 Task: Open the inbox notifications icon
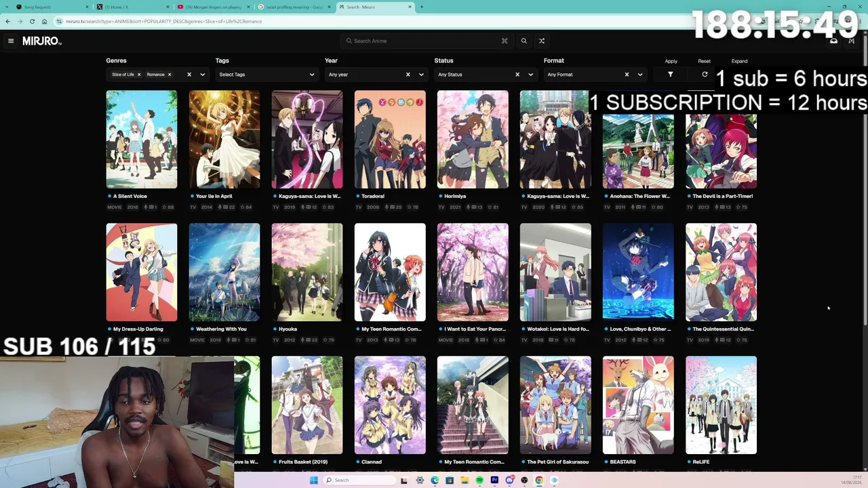coord(833,41)
